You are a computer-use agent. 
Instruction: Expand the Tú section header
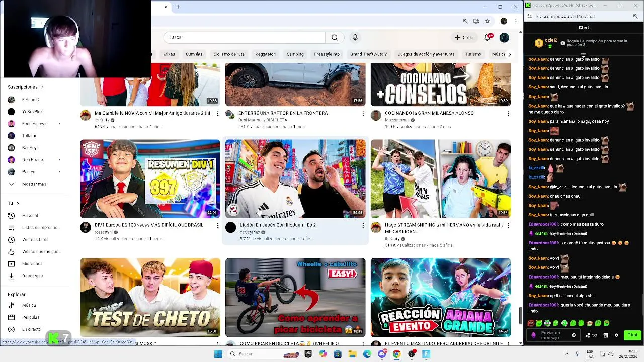point(14,203)
